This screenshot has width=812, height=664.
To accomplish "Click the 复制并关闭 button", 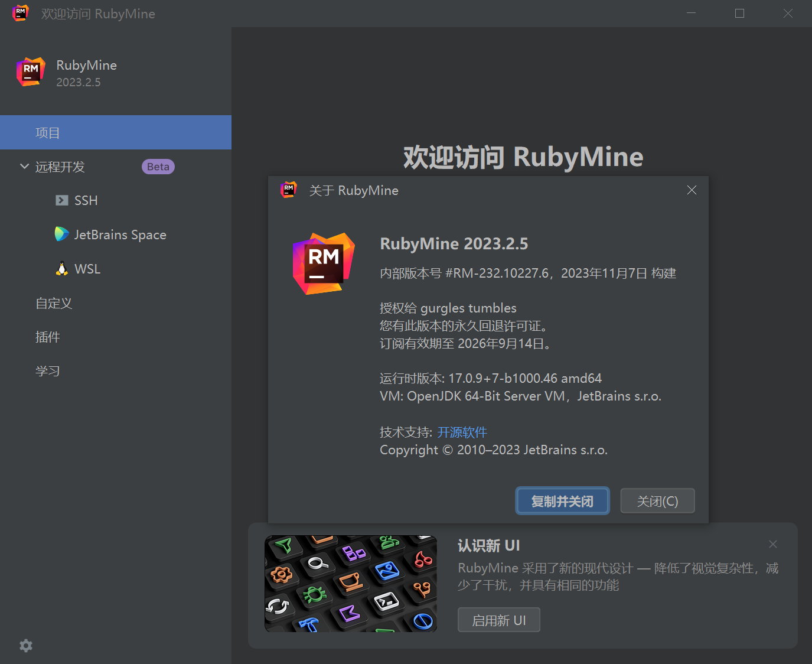I will [562, 501].
